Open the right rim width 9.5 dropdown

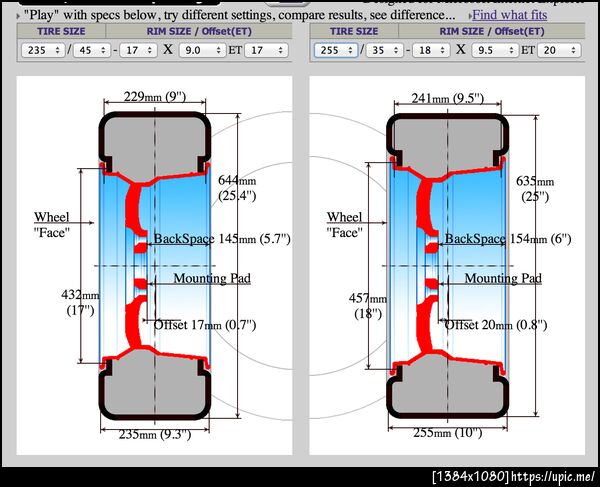(495, 50)
